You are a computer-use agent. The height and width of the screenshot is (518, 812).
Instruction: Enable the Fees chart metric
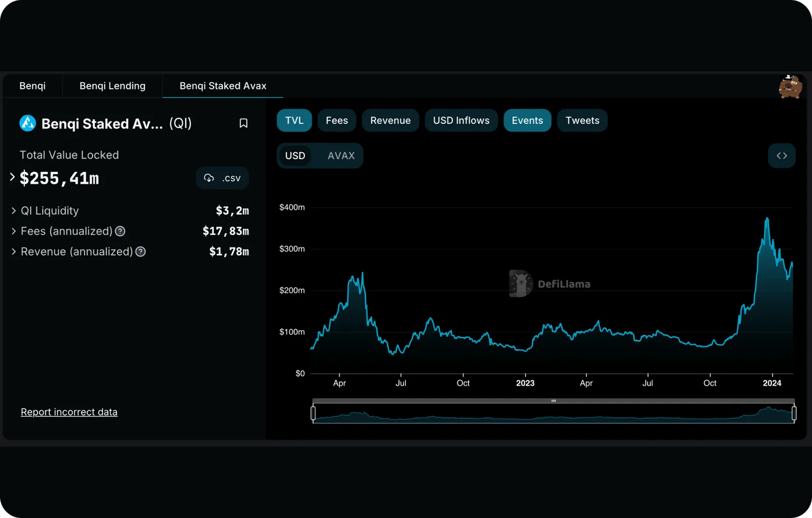pos(337,120)
